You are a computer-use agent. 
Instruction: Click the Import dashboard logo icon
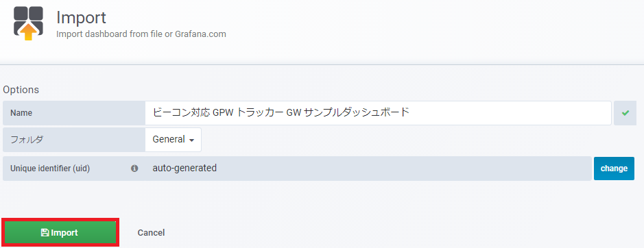[x=28, y=23]
